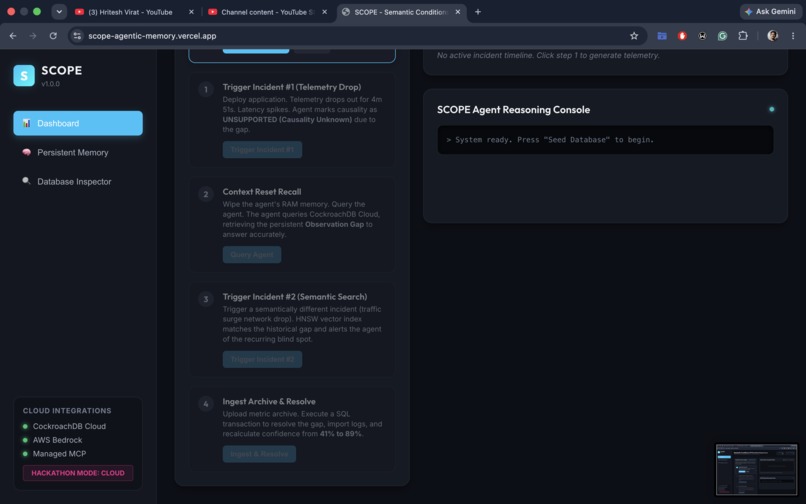Click the Database Inspector magnifier icon

pos(26,181)
